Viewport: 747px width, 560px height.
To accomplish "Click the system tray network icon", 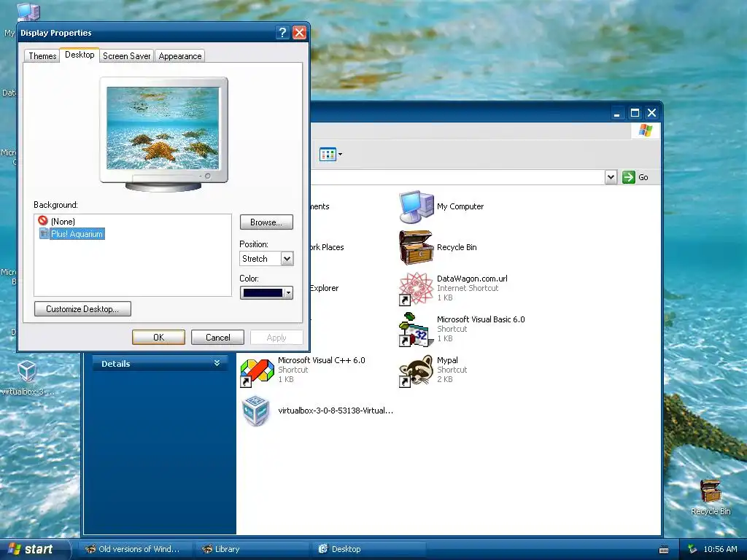I will [x=693, y=549].
